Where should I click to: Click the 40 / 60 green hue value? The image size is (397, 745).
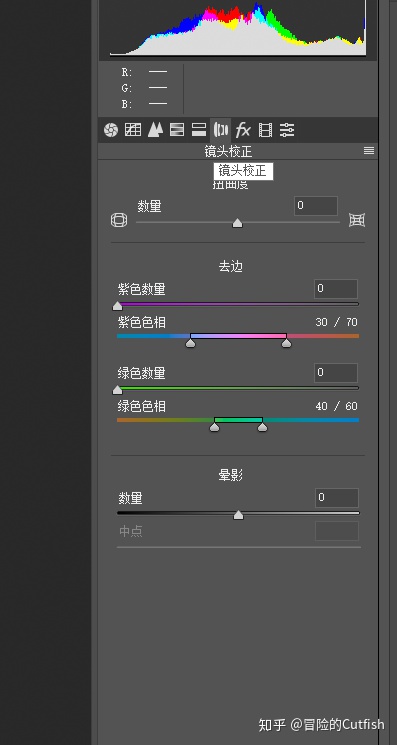pos(336,406)
